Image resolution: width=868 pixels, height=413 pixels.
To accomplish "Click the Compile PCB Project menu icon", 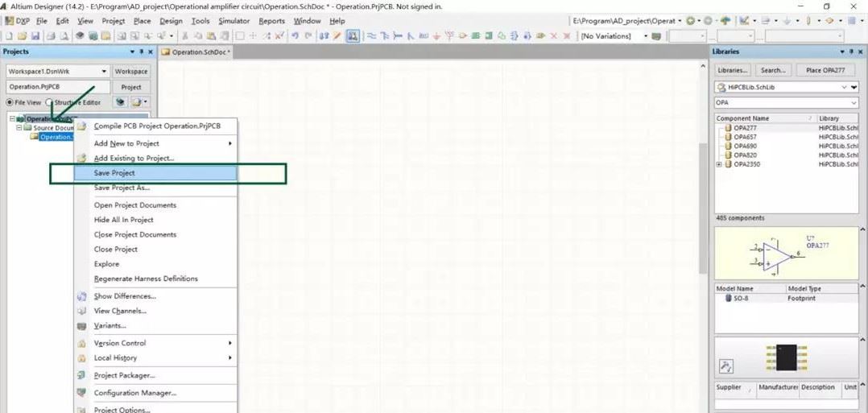I will (81, 126).
